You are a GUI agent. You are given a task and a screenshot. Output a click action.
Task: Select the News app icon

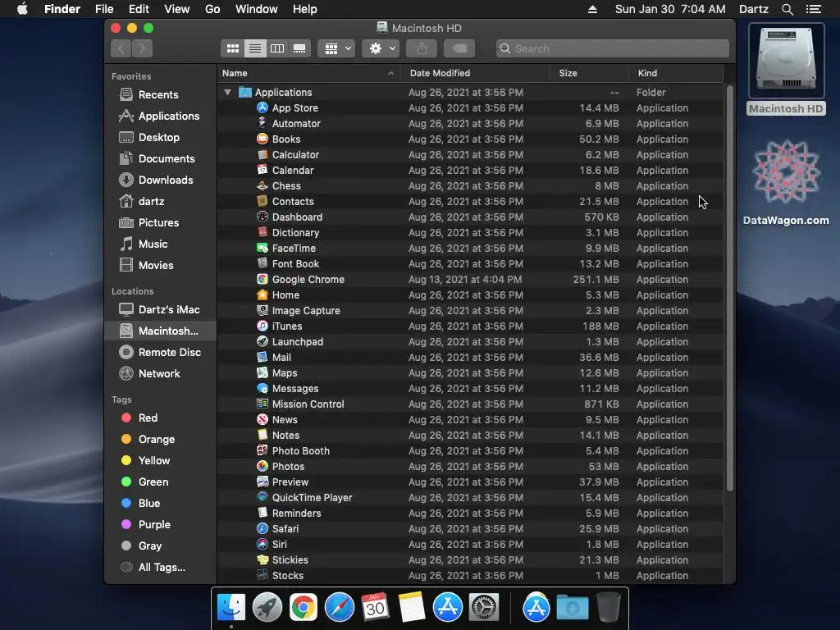coord(262,419)
